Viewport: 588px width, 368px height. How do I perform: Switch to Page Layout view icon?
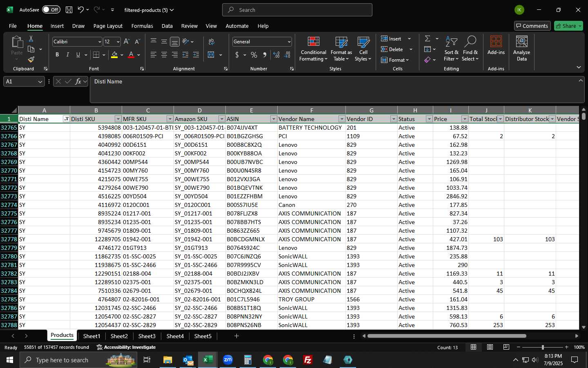pyautogui.click(x=490, y=347)
